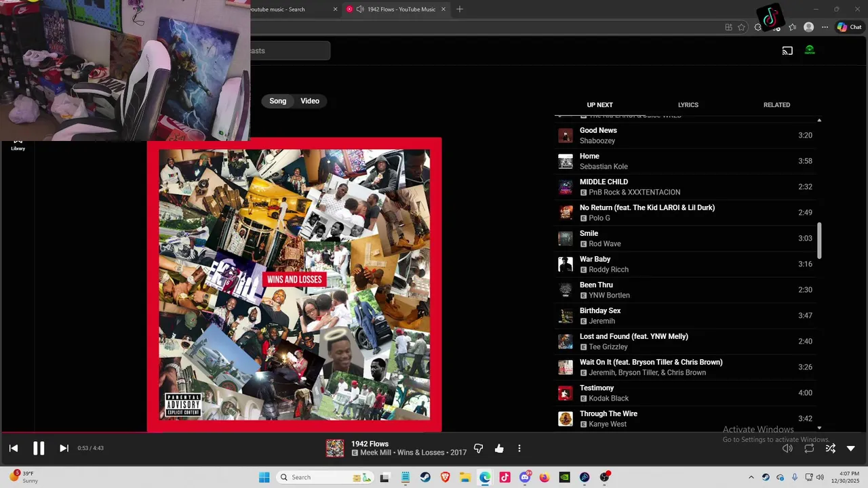Viewport: 868px width, 488px height.
Task: Show hidden system tray icons
Action: [x=751, y=477]
